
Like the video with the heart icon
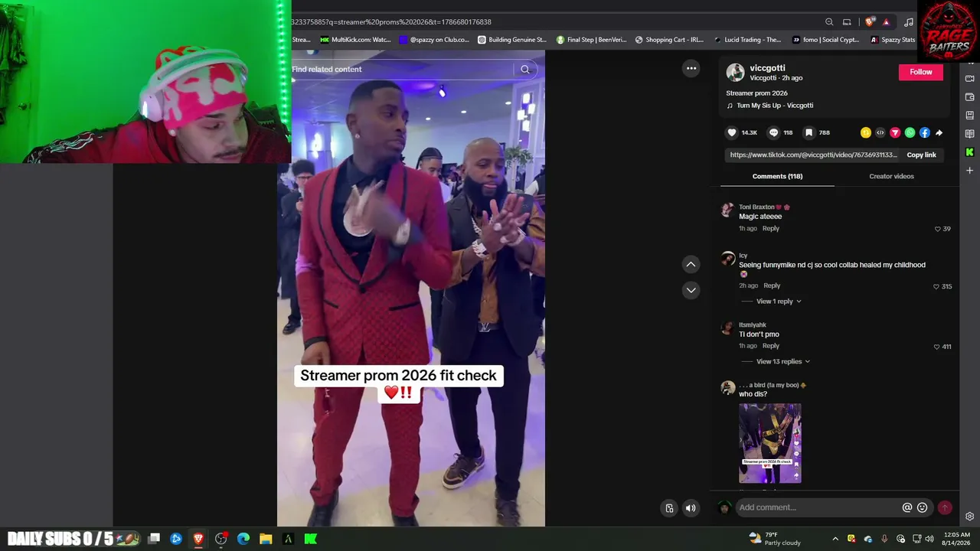[x=732, y=132]
